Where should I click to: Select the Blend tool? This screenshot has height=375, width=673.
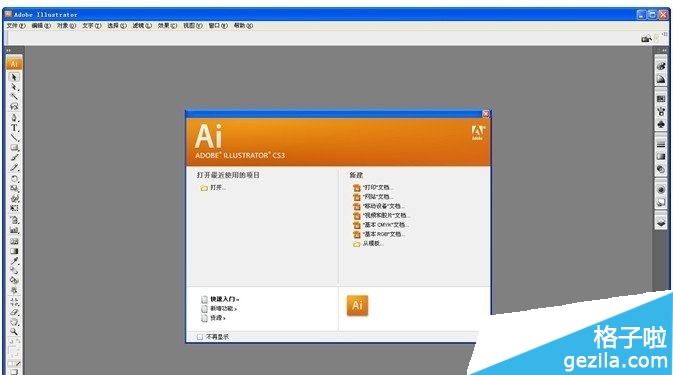tap(14, 271)
